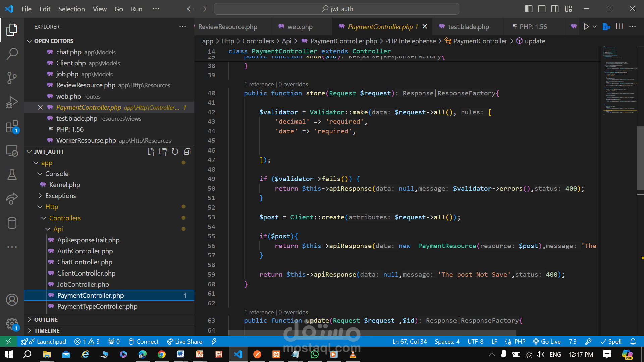Collapse all folders in explorer
644x362 pixels.
tap(187, 152)
